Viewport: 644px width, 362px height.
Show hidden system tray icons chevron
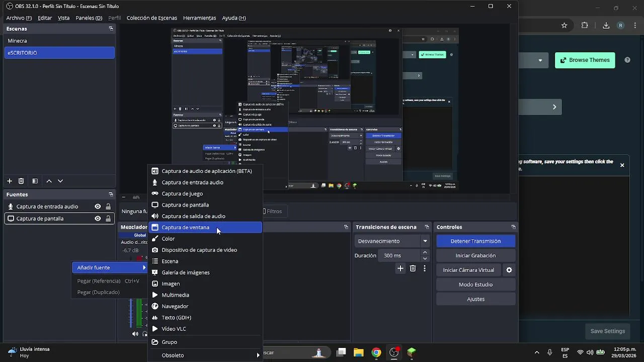click(x=536, y=352)
